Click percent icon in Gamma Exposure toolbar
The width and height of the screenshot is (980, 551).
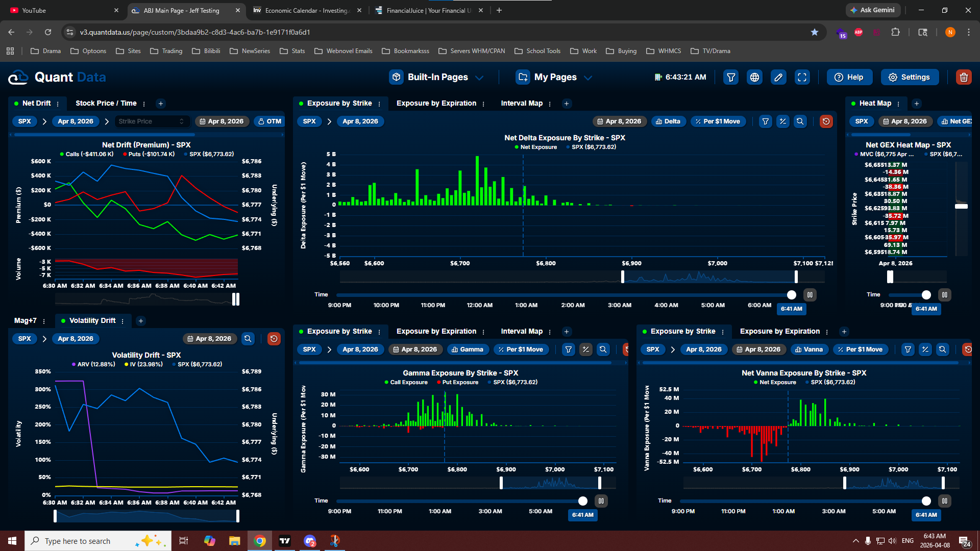coord(585,349)
